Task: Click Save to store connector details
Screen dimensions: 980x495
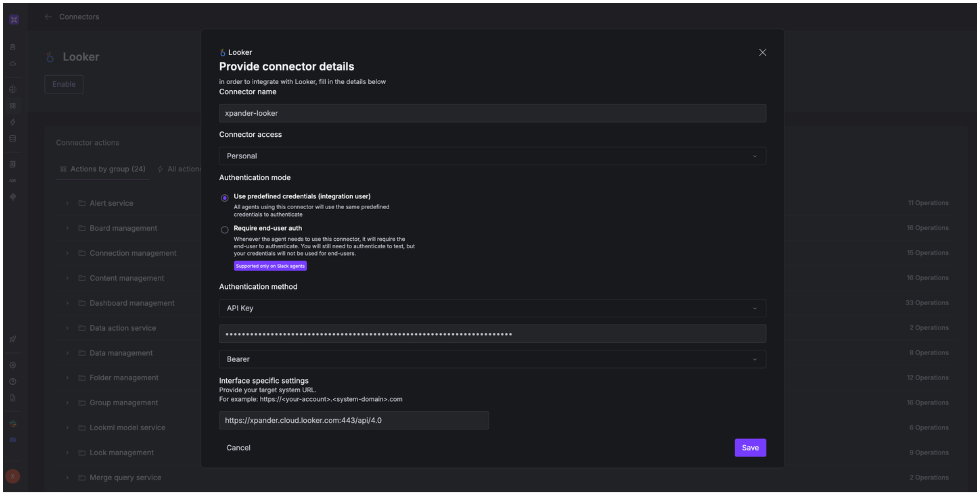Action: pos(750,448)
